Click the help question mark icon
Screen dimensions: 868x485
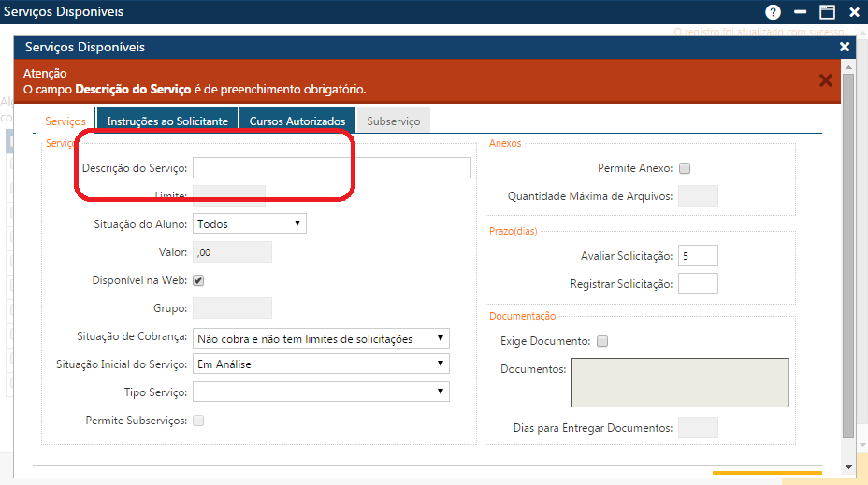click(773, 12)
